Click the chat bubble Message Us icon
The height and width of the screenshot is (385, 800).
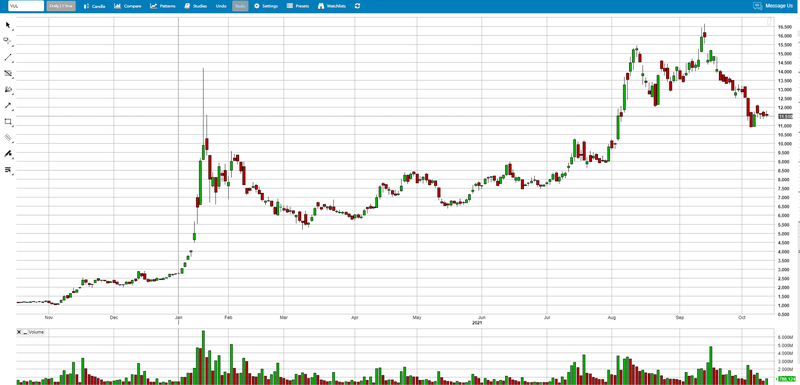pyautogui.click(x=757, y=6)
